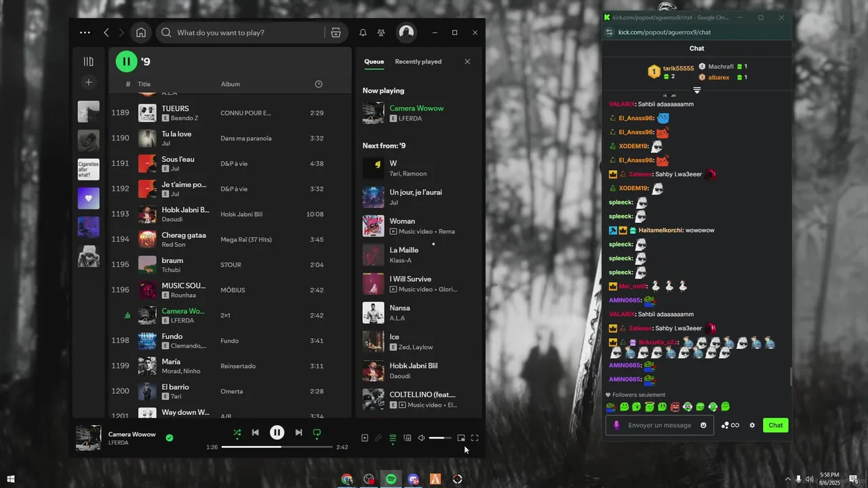Open the Now Playing view icon
Image resolution: width=868 pixels, height=488 pixels.
(x=365, y=438)
